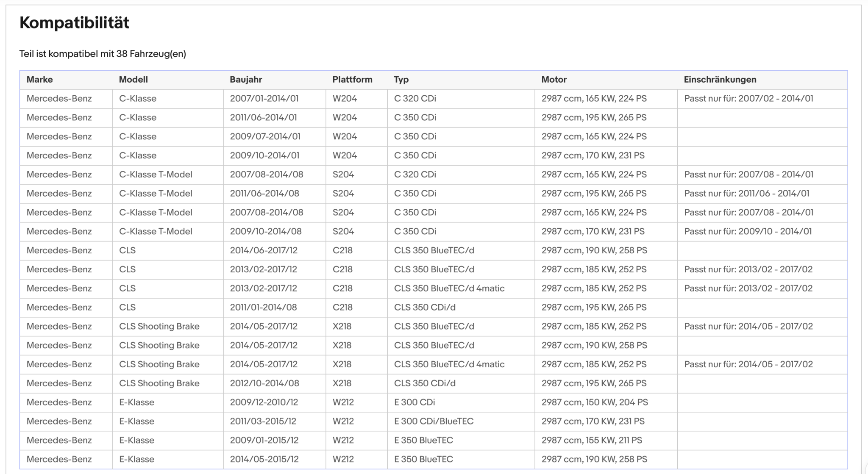The width and height of the screenshot is (868, 474).
Task: Select the Baujahr cell 2012/10-2014/08
Action: [264, 383]
